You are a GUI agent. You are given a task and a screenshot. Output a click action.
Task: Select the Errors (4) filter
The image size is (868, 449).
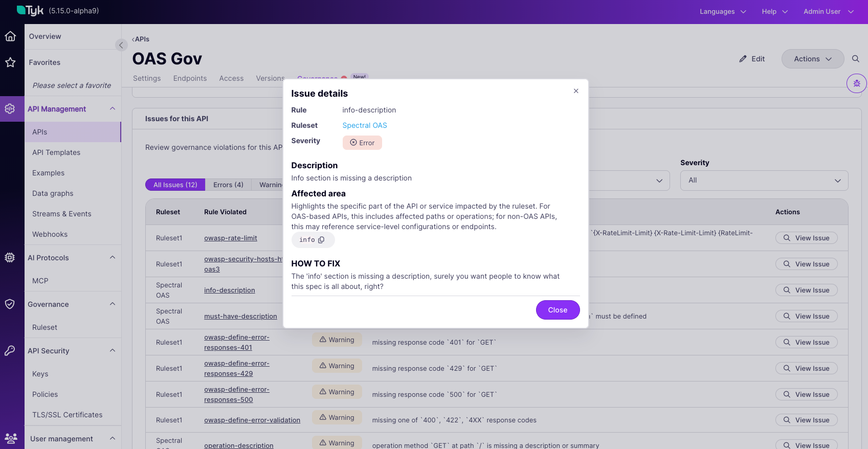click(x=228, y=185)
